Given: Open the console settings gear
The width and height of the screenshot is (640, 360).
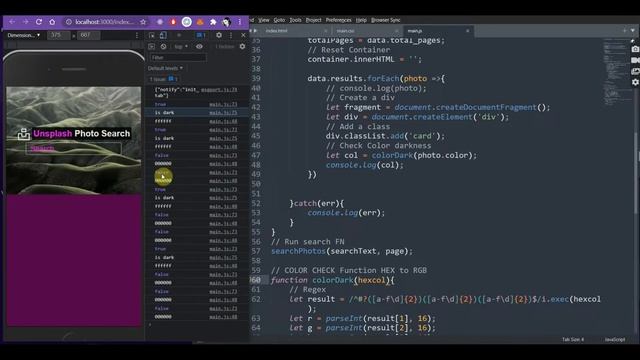Looking at the screenshot, I should [x=242, y=47].
